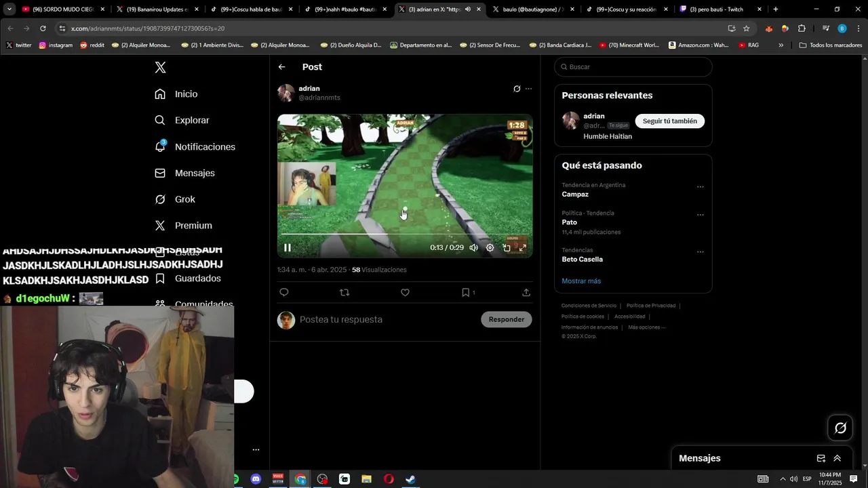Go back with the Post arrow

coord(281,67)
